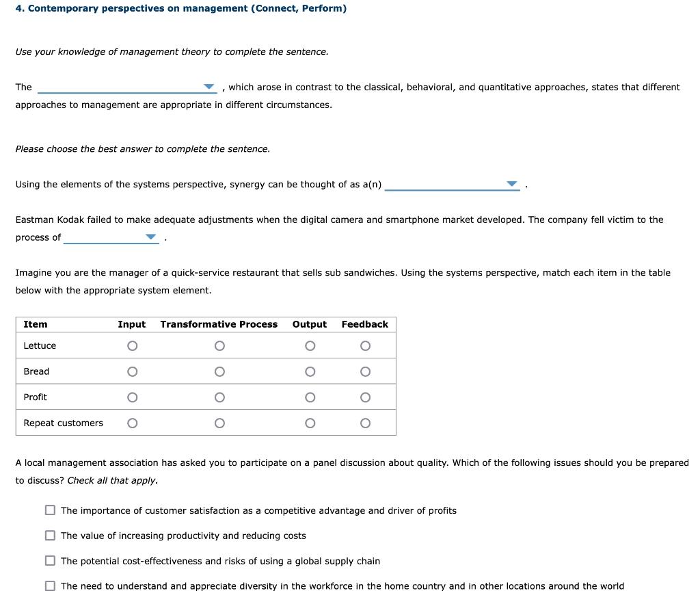Open the dropdown after 'process of'
Screen dimensions: 700x604
point(151,237)
